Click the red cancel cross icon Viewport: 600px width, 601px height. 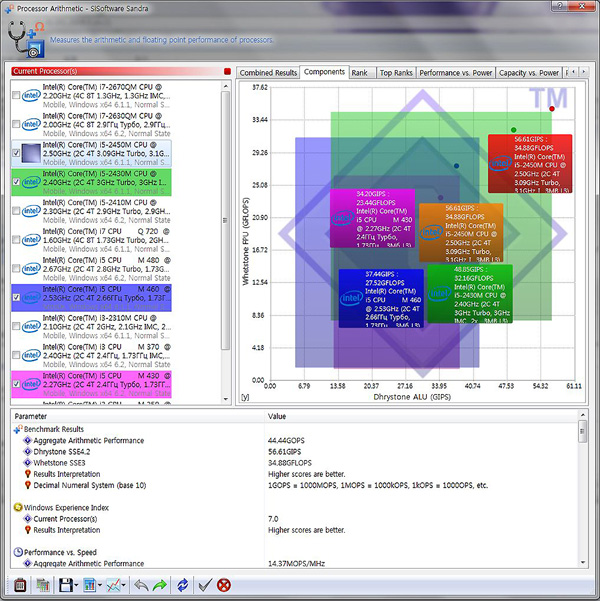[224, 585]
